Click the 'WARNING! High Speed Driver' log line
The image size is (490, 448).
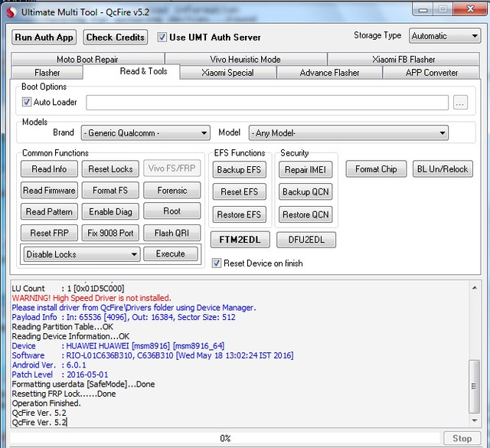pyautogui.click(x=91, y=298)
